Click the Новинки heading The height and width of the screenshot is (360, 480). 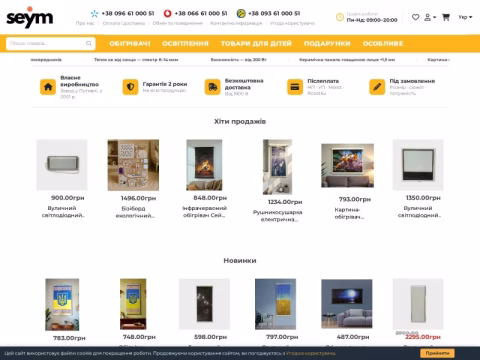tap(240, 260)
